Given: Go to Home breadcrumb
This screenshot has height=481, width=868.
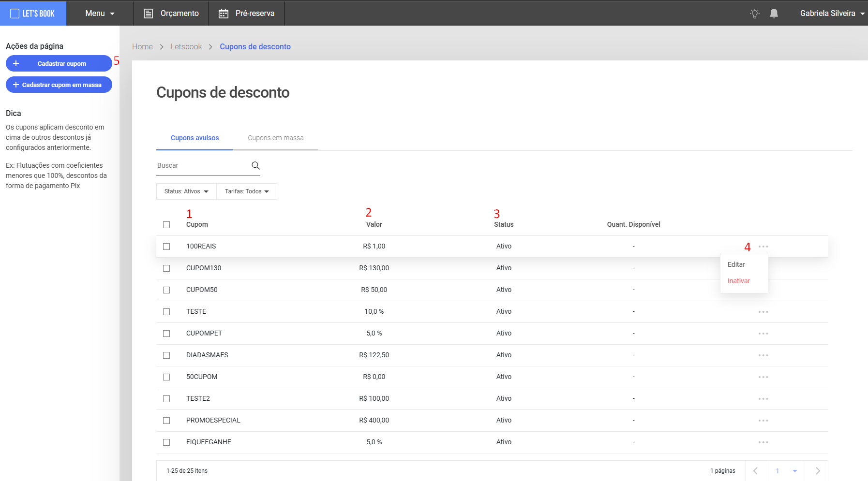Looking at the screenshot, I should pyautogui.click(x=142, y=46).
